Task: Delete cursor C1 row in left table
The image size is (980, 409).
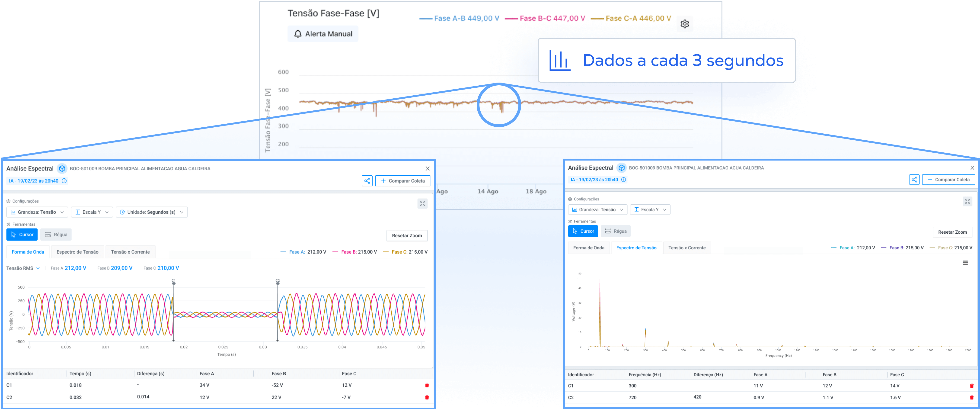Action: point(426,385)
